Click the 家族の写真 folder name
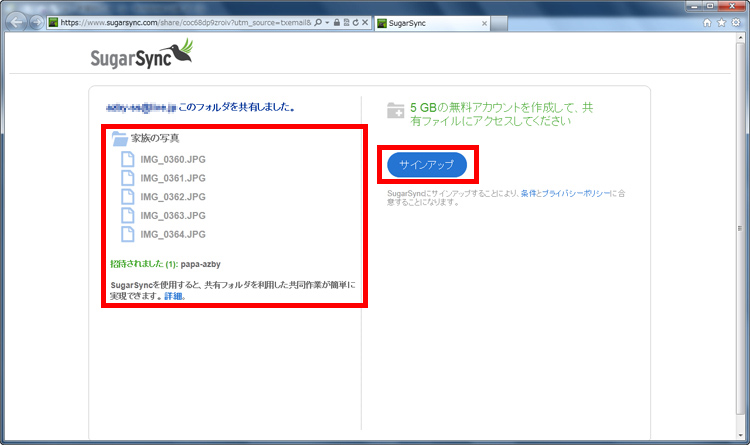 tap(155, 138)
